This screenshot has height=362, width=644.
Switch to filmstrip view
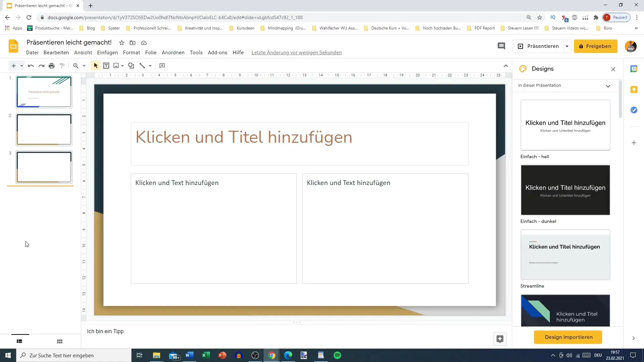(x=19, y=341)
